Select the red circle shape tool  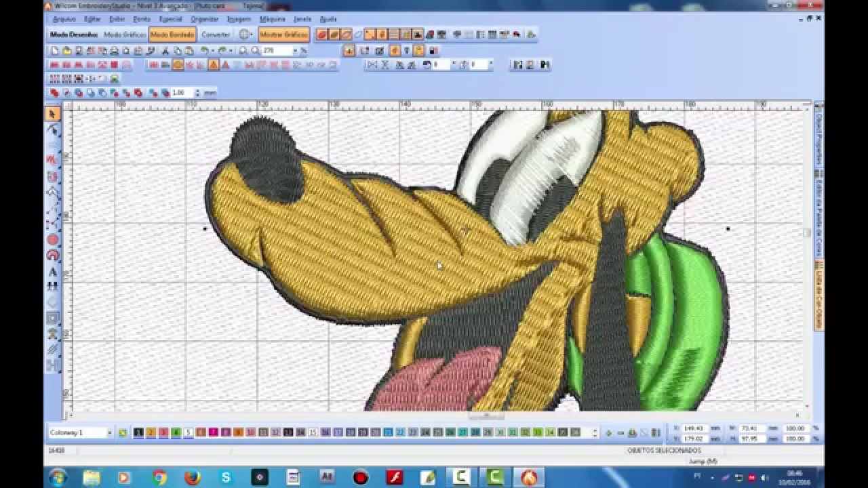52,240
